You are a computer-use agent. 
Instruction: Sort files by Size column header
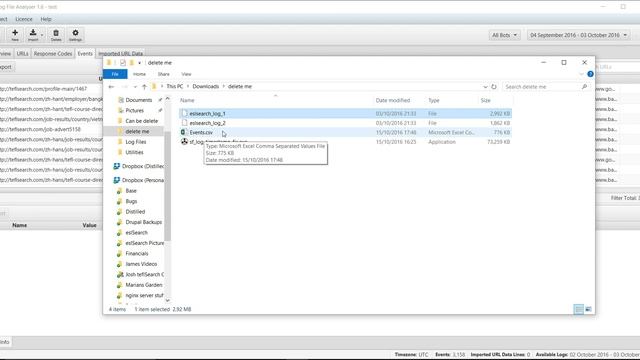485,100
